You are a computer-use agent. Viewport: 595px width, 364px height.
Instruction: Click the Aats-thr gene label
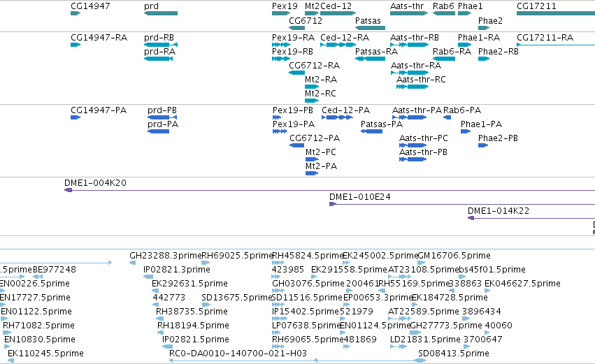tap(407, 6)
